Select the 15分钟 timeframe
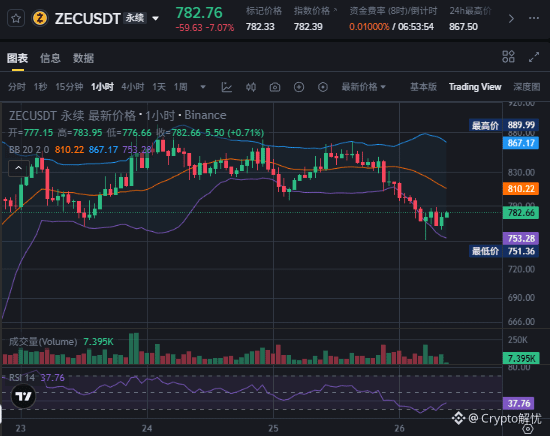This screenshot has width=550, height=436. click(69, 87)
